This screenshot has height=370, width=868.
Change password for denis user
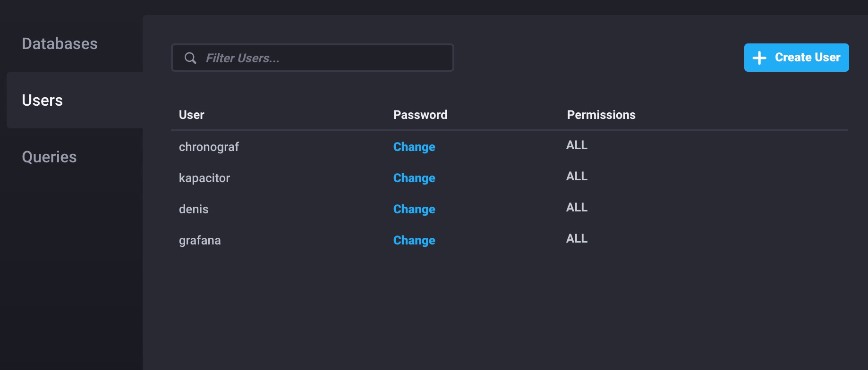414,209
